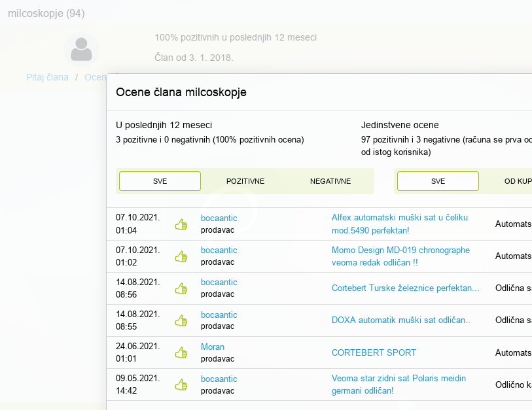
Task: Select SVE filter under last 12 months
Action: [x=160, y=181]
